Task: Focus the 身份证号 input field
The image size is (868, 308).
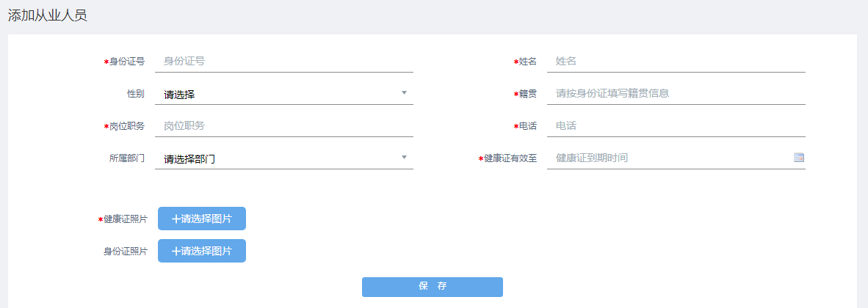Action: [283, 62]
